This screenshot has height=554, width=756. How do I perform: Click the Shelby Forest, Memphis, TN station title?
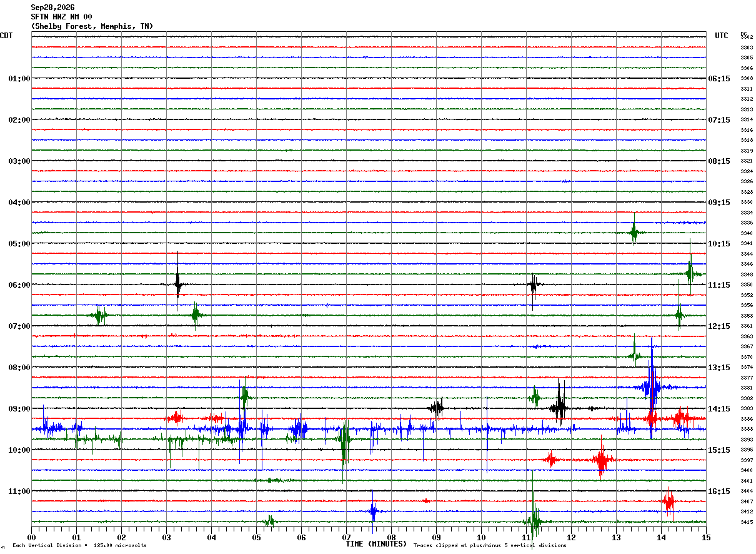92,26
